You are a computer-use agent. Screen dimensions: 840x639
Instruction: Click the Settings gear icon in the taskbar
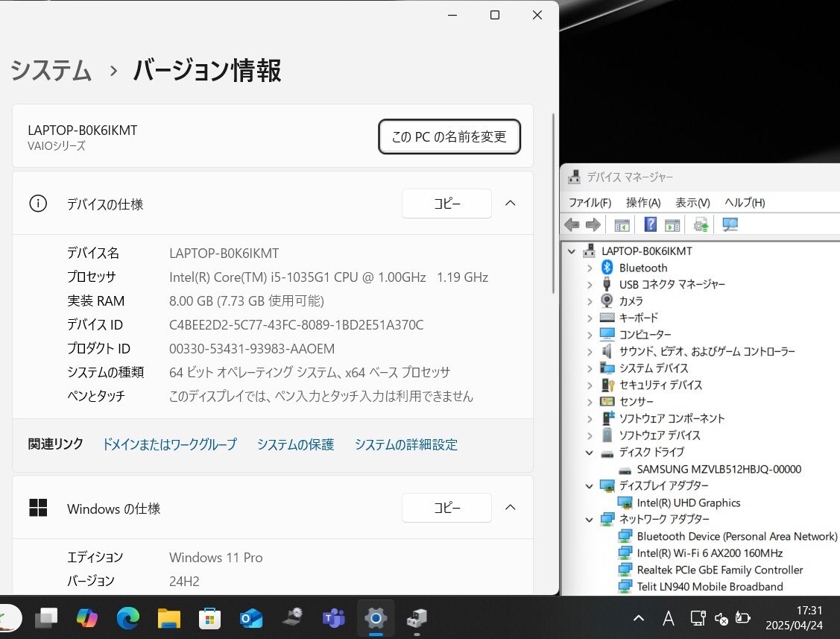click(x=376, y=618)
